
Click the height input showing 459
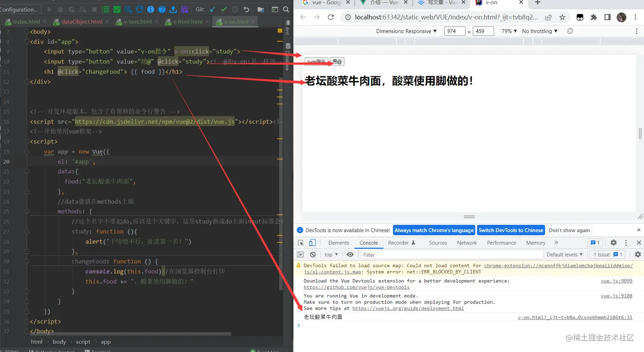click(x=483, y=31)
